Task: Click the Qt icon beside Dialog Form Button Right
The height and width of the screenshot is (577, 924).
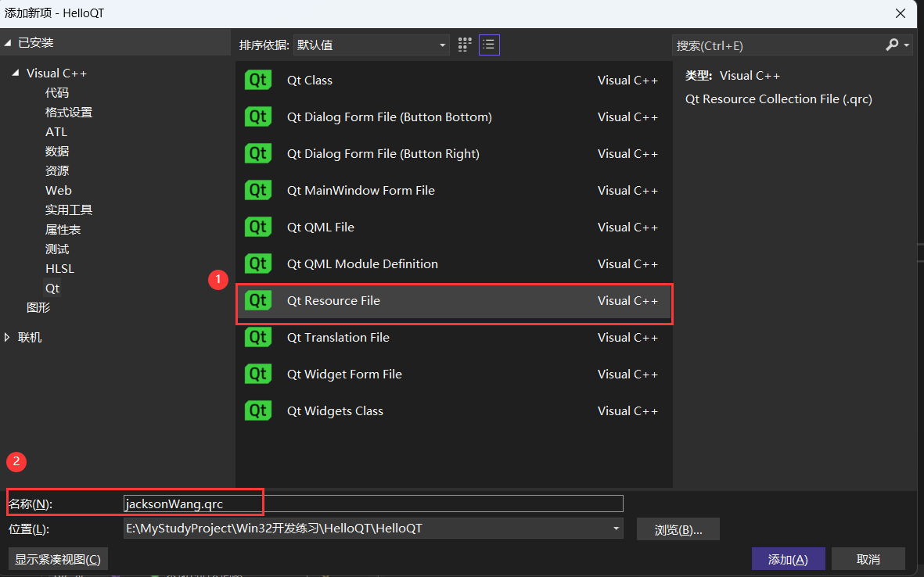Action: tap(258, 154)
